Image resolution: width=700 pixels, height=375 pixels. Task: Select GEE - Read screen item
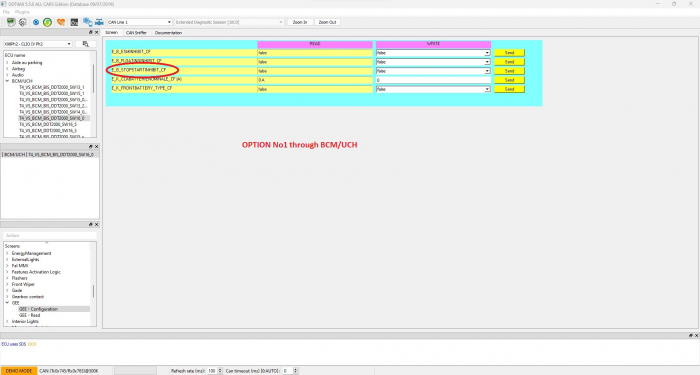pos(29,315)
